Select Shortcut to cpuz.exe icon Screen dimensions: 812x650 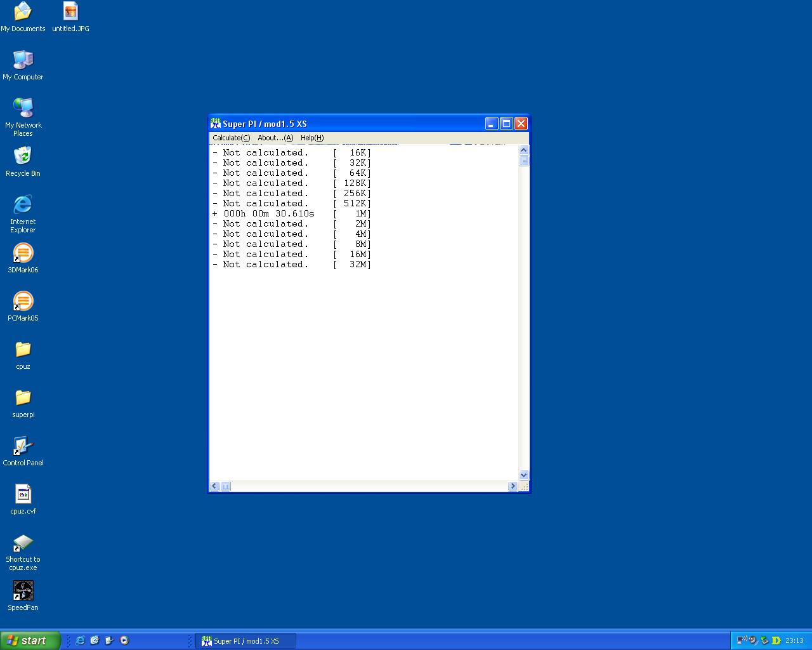tap(23, 552)
